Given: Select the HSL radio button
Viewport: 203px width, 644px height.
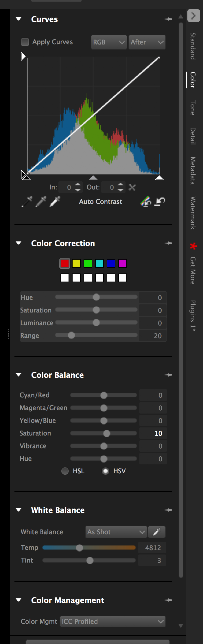Looking at the screenshot, I should coord(65,471).
